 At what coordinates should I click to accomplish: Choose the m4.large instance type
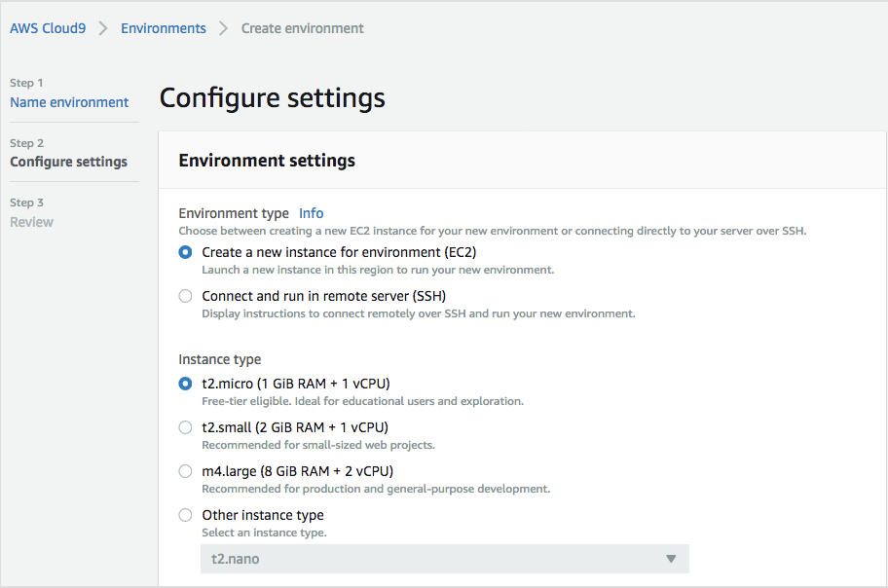tap(185, 471)
